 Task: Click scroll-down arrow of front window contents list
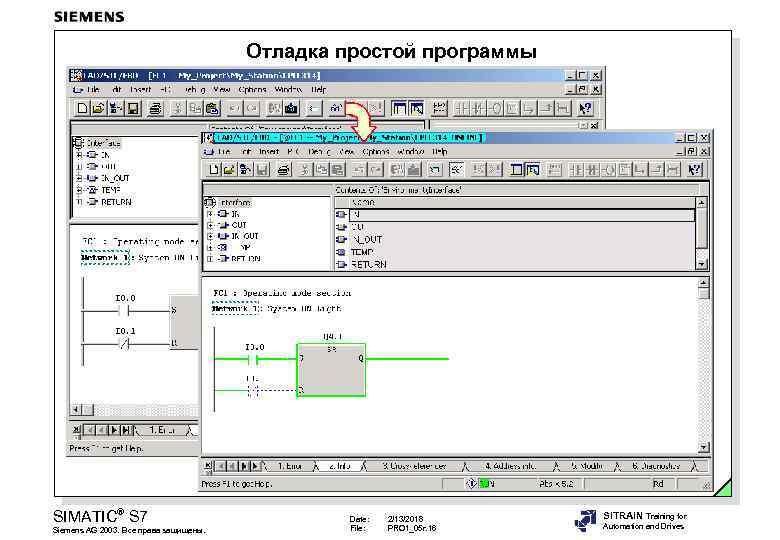701,264
